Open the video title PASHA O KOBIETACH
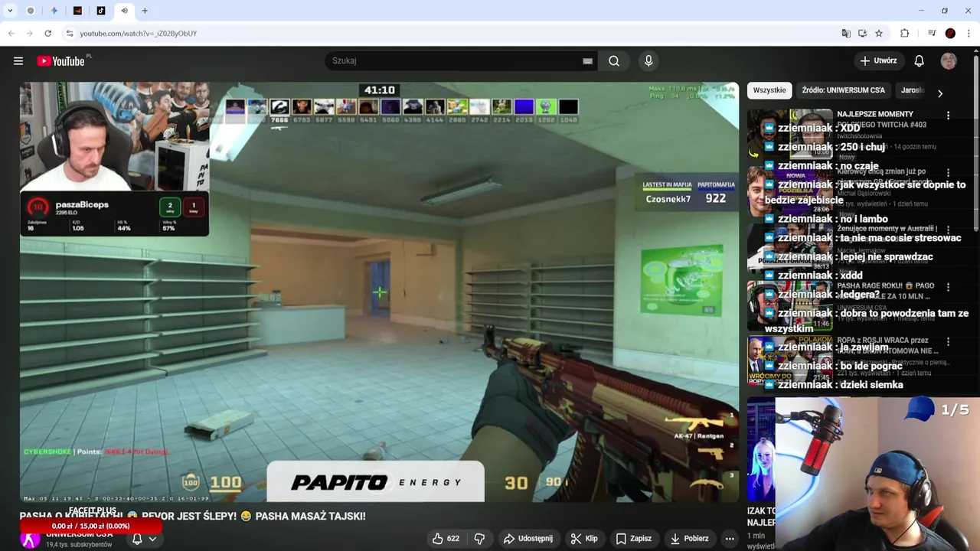Viewport: 980px width, 551px height. point(192,517)
